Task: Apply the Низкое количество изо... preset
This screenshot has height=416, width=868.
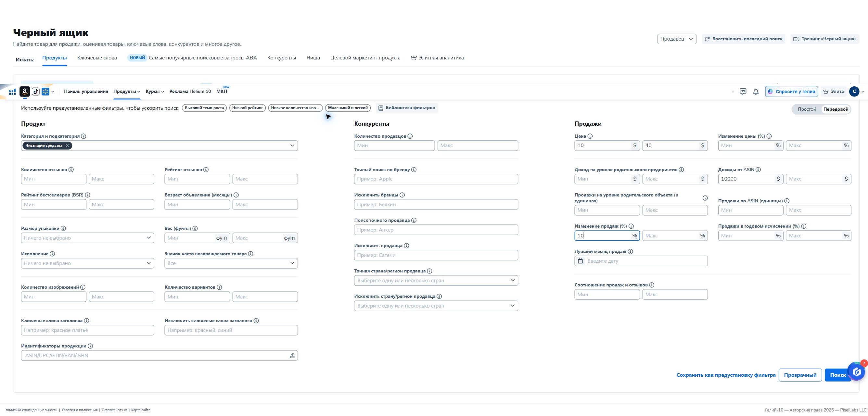Action: tap(295, 108)
